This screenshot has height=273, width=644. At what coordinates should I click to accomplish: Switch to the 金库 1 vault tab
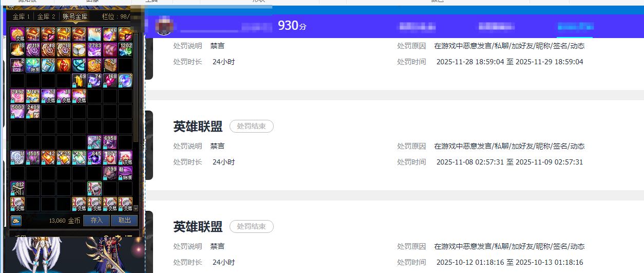pyautogui.click(x=22, y=17)
